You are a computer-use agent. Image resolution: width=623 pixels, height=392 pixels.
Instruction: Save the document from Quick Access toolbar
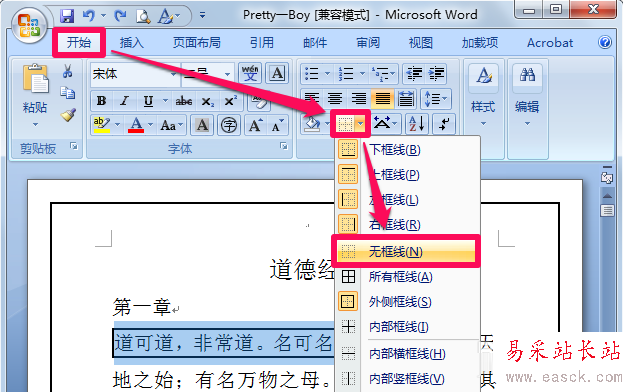click(67, 16)
